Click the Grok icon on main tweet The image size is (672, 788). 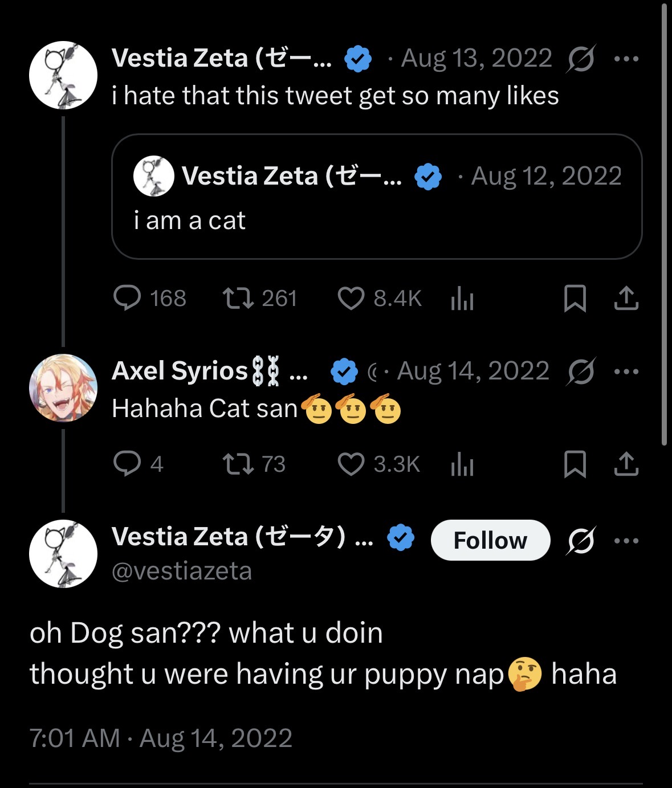581,541
